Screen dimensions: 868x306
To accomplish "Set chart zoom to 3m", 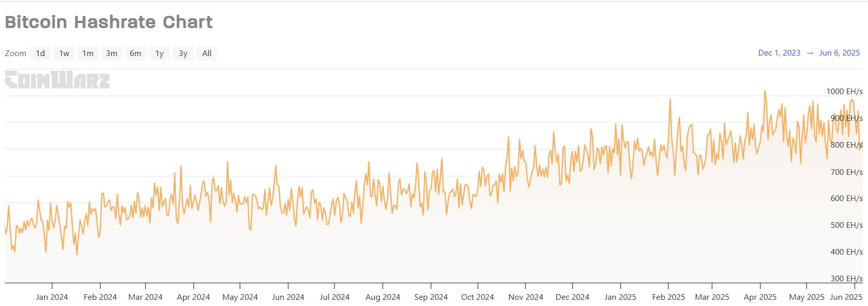I will (x=112, y=53).
